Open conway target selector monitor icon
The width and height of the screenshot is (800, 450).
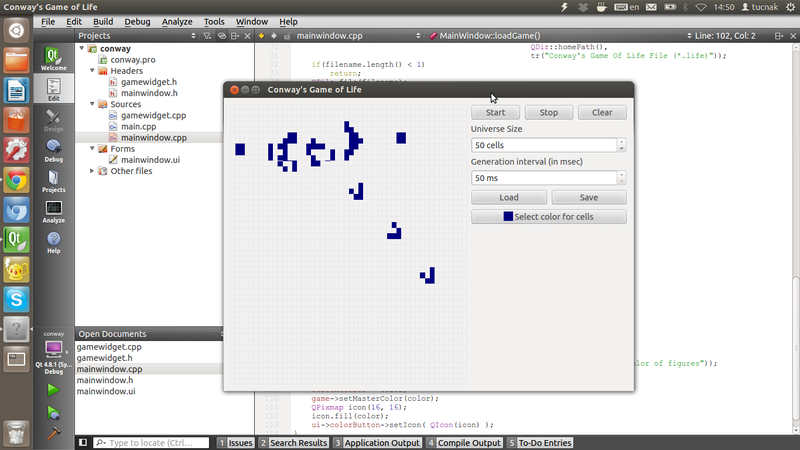click(x=54, y=349)
